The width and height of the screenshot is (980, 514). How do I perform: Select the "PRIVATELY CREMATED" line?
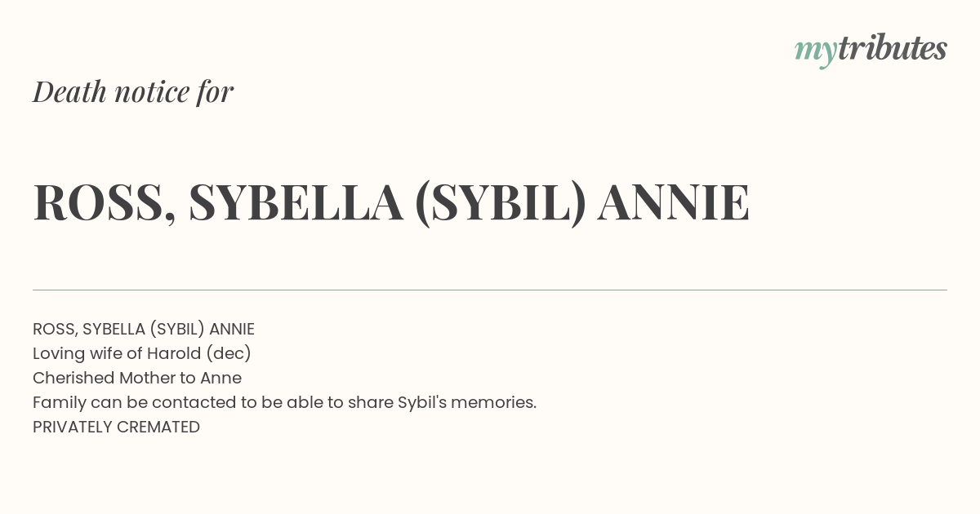point(117,428)
